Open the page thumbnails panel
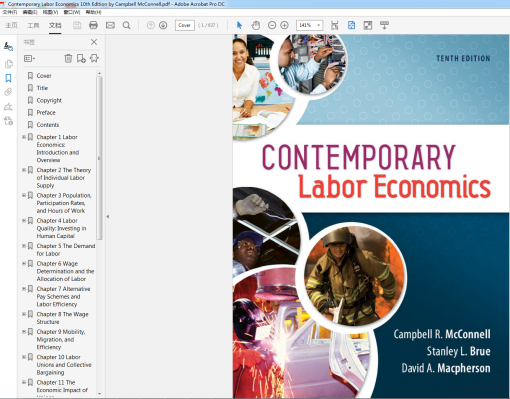This screenshot has height=399, width=510. tap(8, 64)
